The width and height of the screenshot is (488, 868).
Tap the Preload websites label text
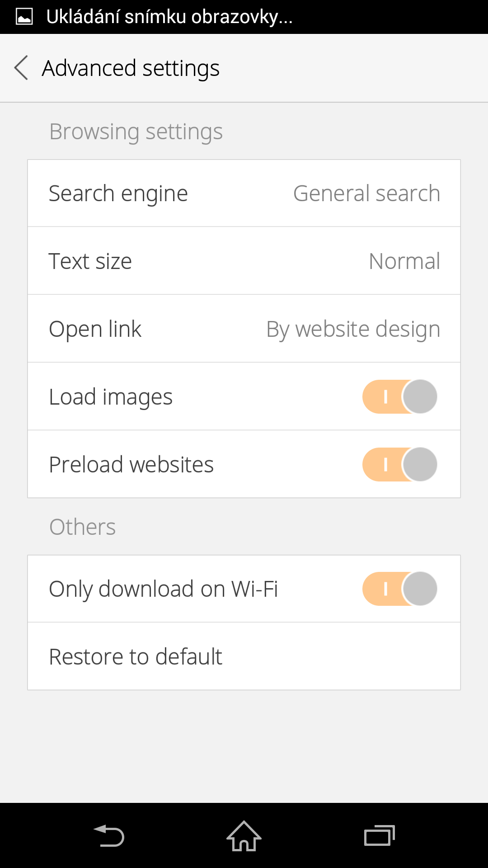(x=131, y=465)
